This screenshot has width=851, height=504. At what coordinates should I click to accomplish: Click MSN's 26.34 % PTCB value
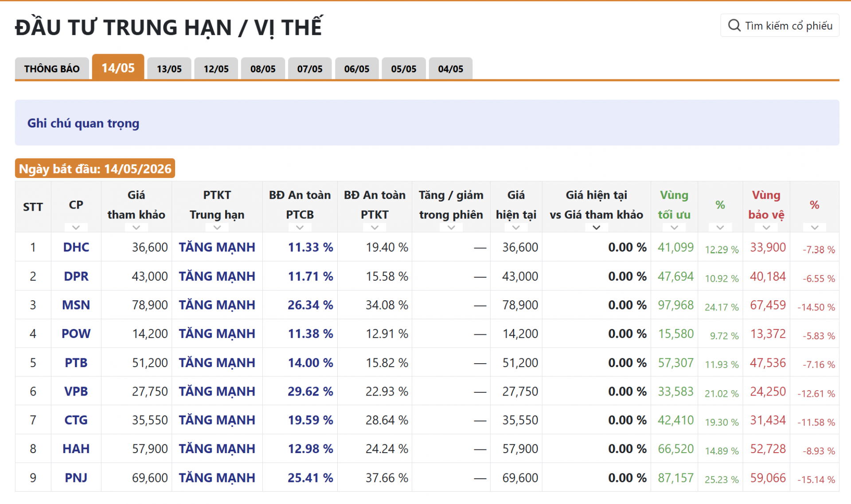coord(310,305)
